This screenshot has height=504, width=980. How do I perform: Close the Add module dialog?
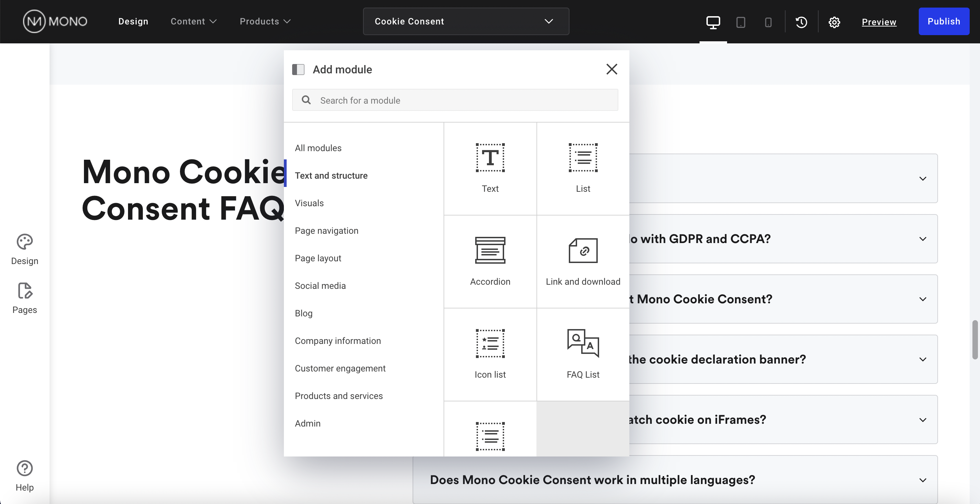tap(612, 69)
